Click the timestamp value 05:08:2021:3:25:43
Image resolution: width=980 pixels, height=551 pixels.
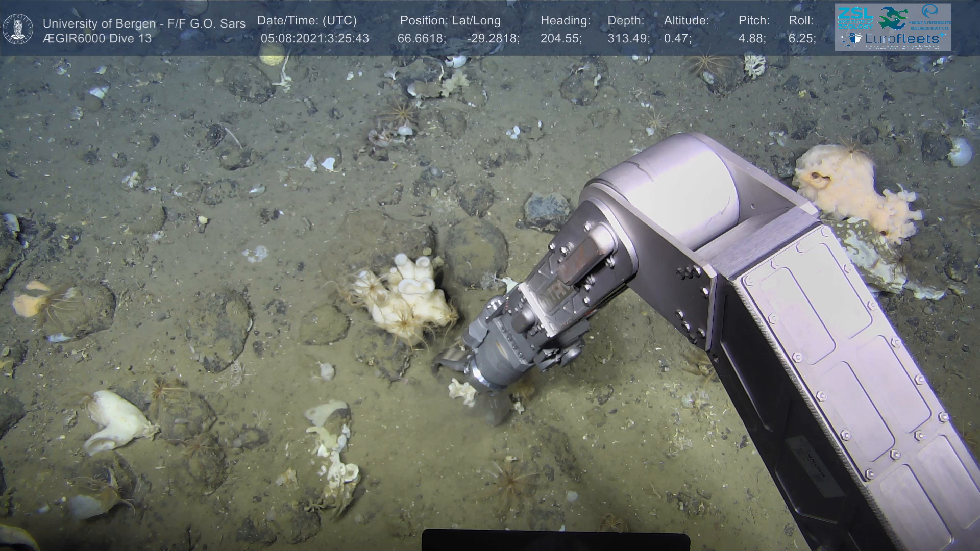[x=314, y=39]
